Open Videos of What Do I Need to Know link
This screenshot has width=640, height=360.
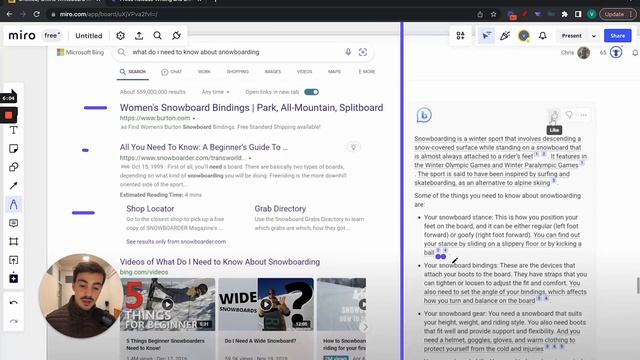(220, 262)
